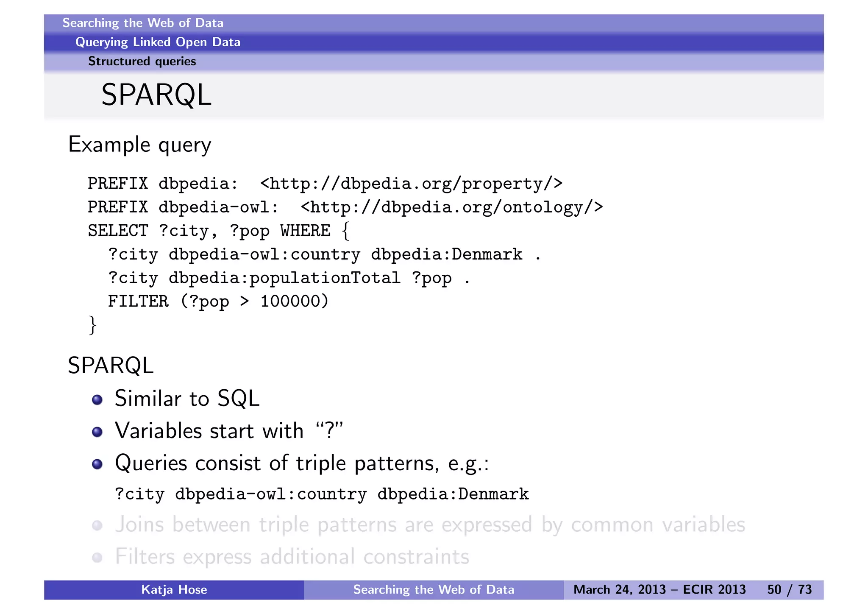Click the slide title 'SPARQL'

pyautogui.click(x=156, y=95)
